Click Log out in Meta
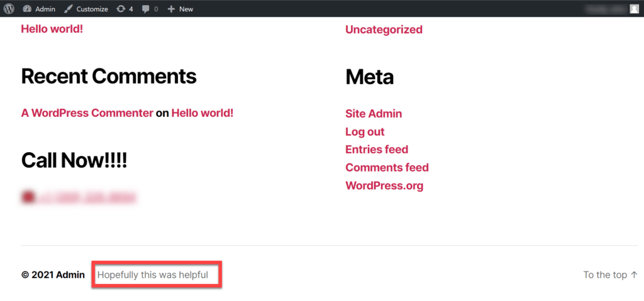This screenshot has height=301, width=644. click(x=365, y=132)
